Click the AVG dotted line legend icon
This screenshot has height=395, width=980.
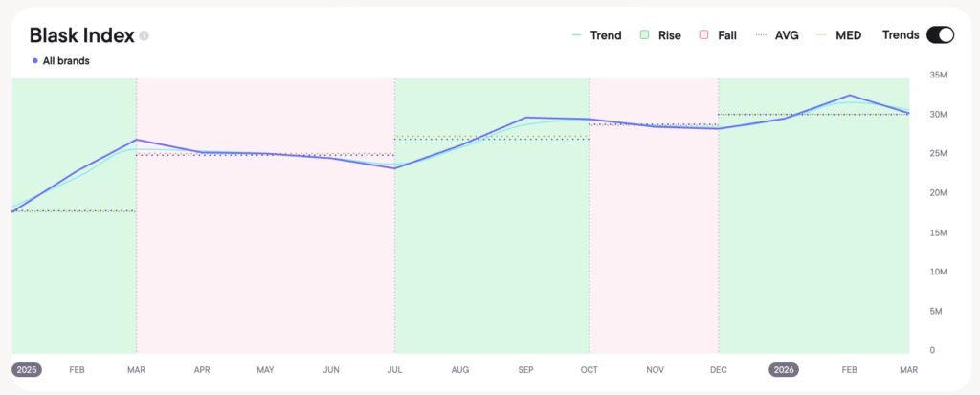point(762,35)
